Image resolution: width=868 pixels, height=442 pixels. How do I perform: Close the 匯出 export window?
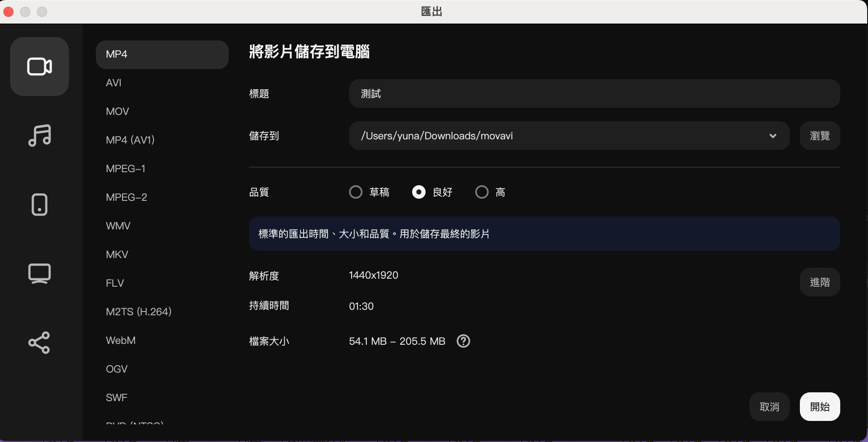[x=8, y=12]
